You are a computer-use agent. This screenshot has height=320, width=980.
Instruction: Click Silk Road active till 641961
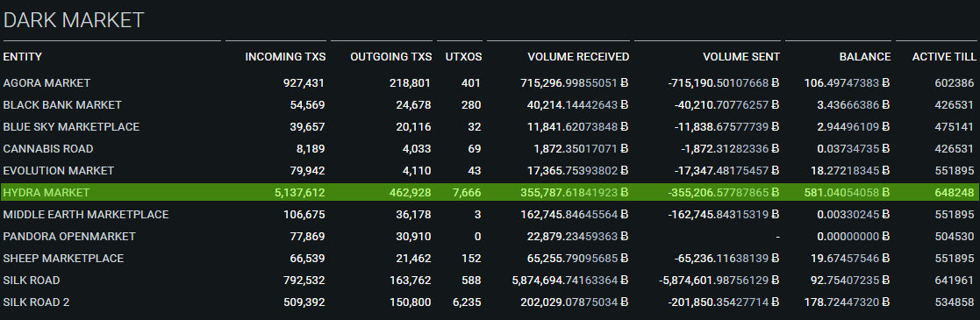coord(955,280)
